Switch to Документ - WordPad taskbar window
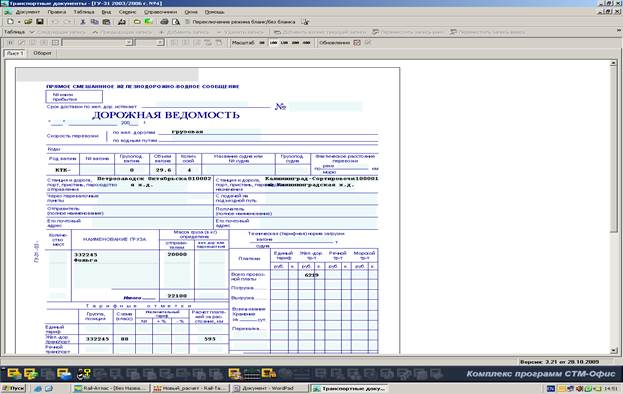The image size is (623, 394). click(270, 388)
